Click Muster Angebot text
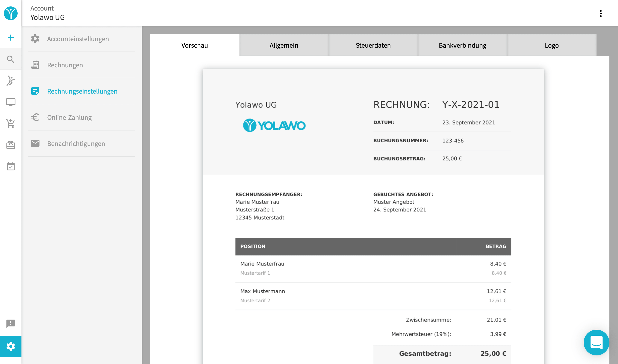Screen dimensions: 618x364 pyautogui.click(x=394, y=202)
